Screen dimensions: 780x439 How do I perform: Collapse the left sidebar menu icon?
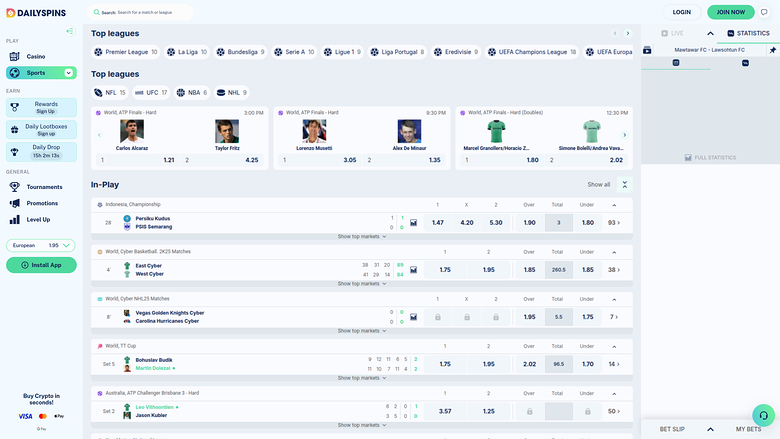[70, 31]
